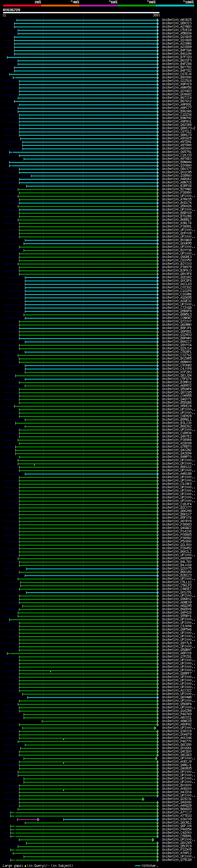Select the AV636729 query title
Viewport: 197px width, 868px height.
[11, 10]
